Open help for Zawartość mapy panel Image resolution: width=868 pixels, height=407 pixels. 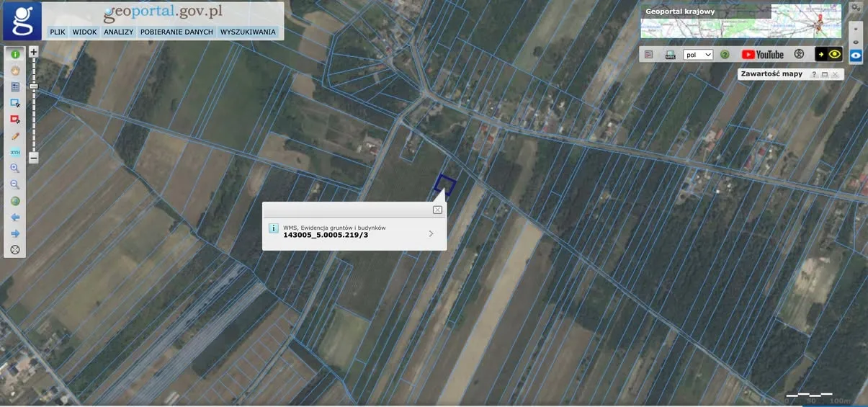click(814, 74)
